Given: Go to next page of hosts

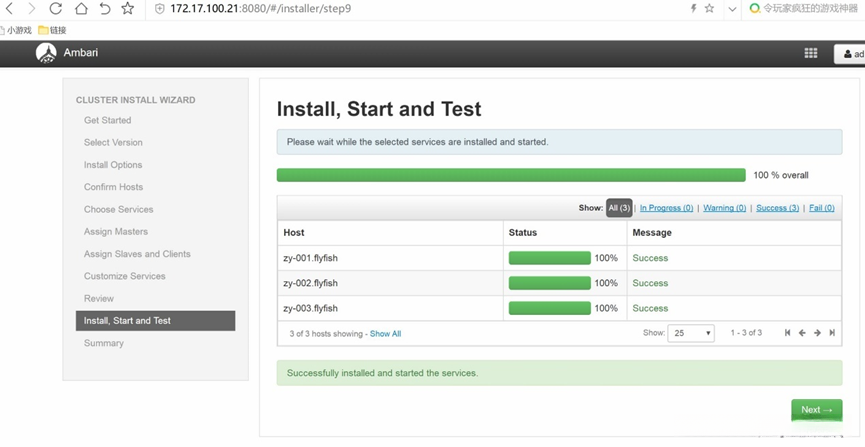Looking at the screenshot, I should [817, 333].
